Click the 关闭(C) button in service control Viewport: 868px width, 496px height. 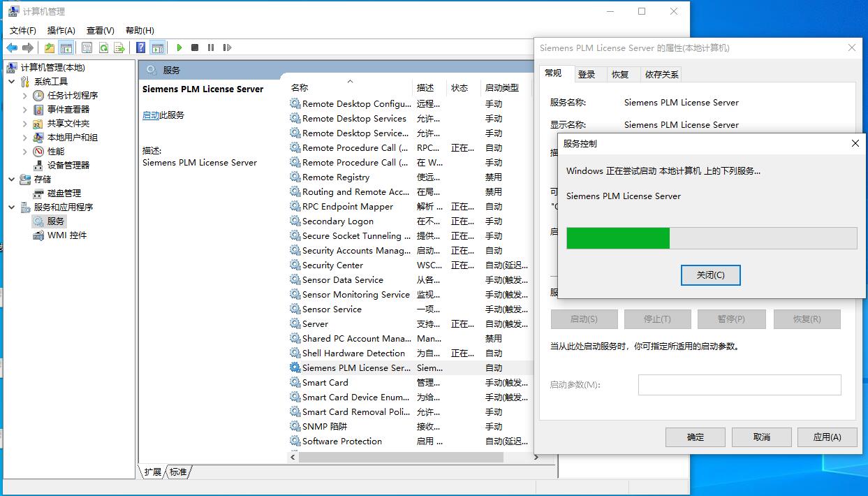click(710, 275)
